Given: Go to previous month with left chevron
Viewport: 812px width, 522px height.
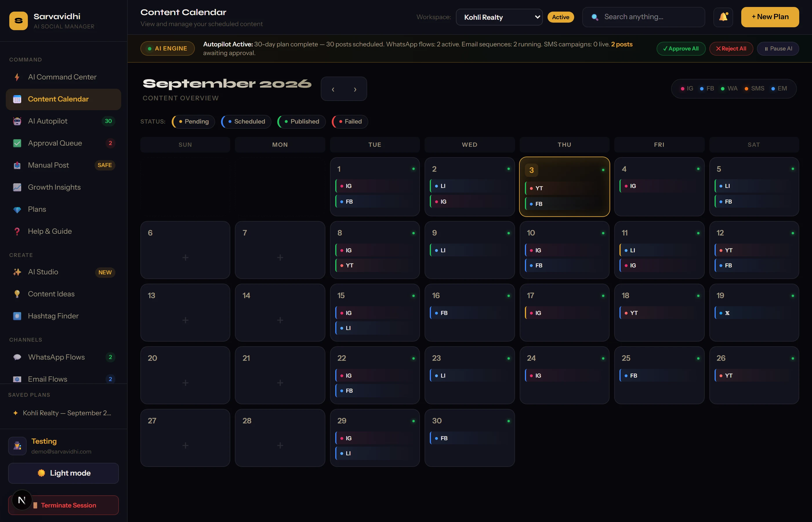Looking at the screenshot, I should [333, 89].
